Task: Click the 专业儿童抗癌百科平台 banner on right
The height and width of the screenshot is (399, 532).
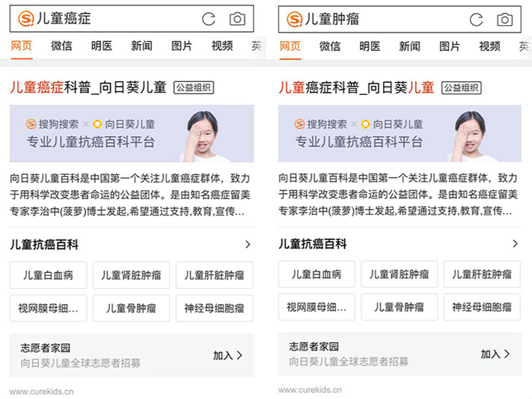Action: coord(400,133)
